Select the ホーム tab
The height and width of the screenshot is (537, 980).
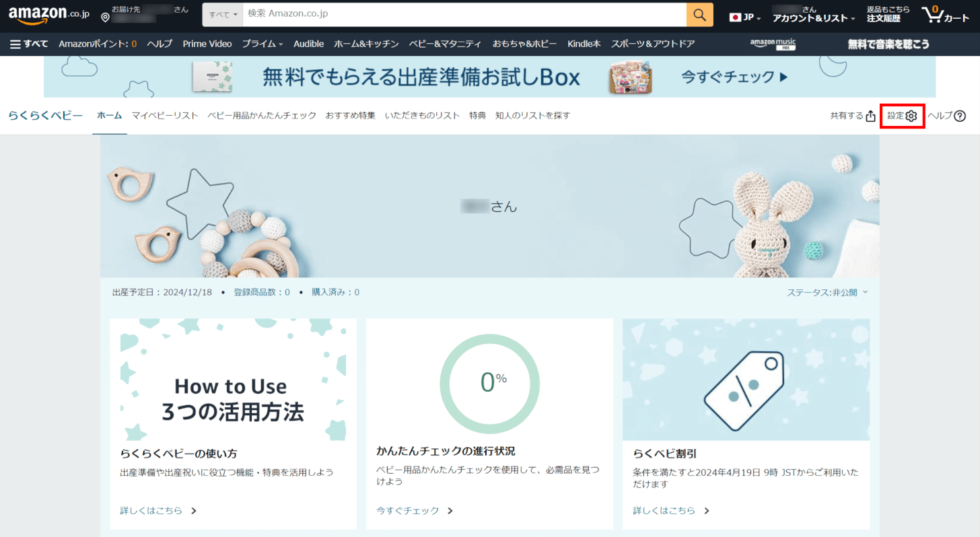110,116
